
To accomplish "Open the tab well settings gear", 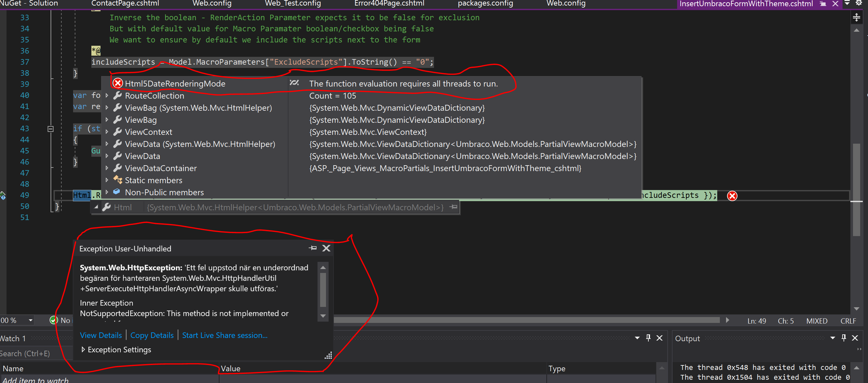I will click(859, 3).
